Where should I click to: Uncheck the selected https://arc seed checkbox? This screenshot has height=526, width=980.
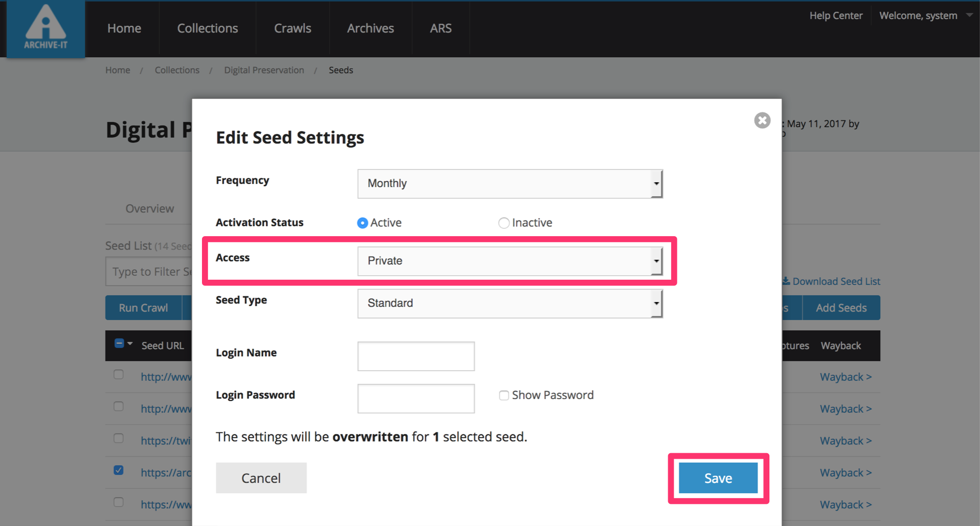coord(118,470)
